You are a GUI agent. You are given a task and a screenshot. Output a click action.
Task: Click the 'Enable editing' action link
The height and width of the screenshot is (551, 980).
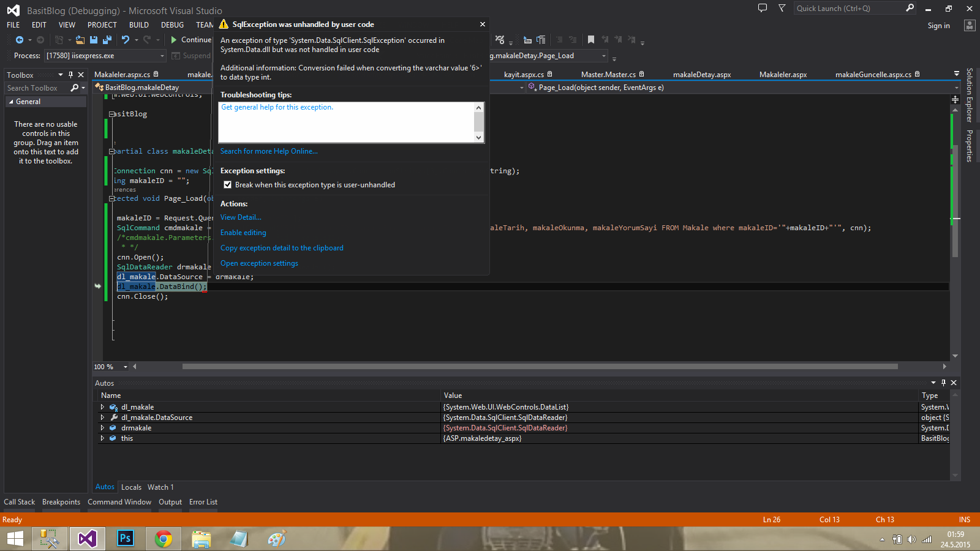coord(243,233)
